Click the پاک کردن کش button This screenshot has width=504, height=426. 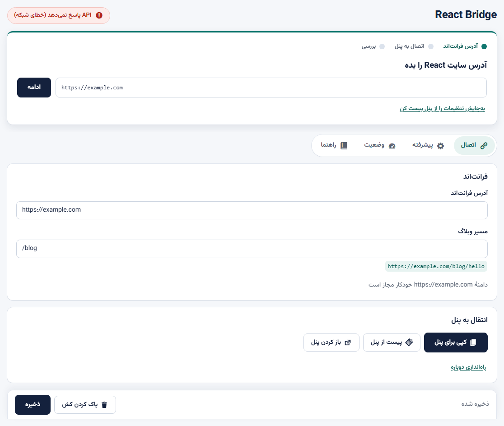pyautogui.click(x=85, y=405)
